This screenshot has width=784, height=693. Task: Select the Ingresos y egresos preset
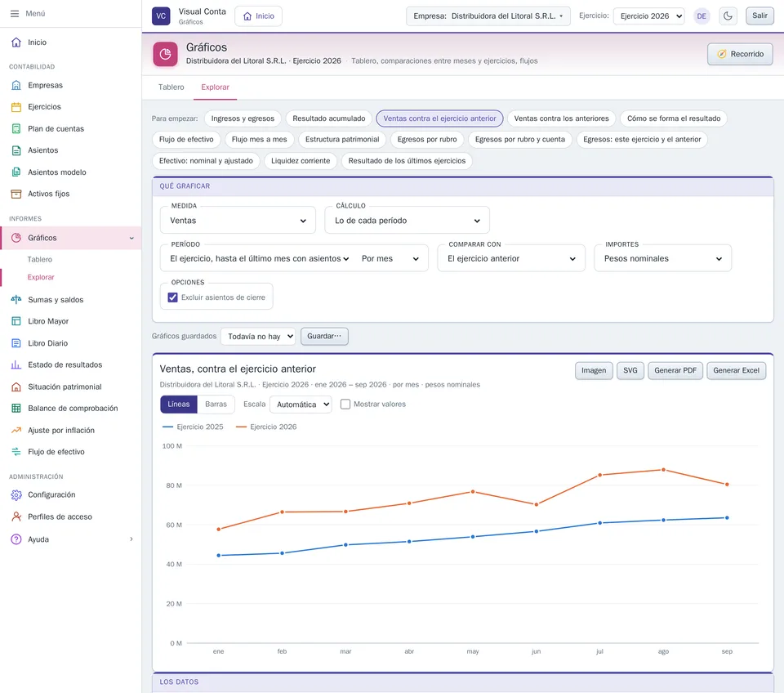[x=243, y=118]
